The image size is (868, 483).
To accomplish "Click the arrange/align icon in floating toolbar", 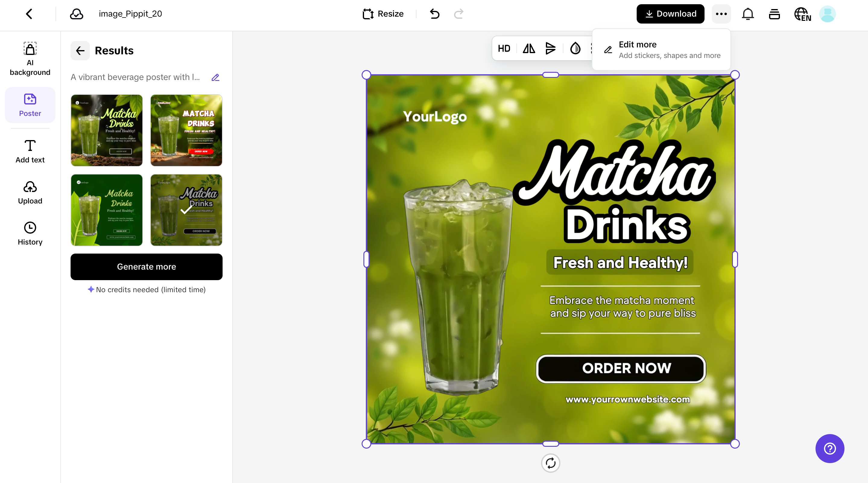I will (x=550, y=49).
